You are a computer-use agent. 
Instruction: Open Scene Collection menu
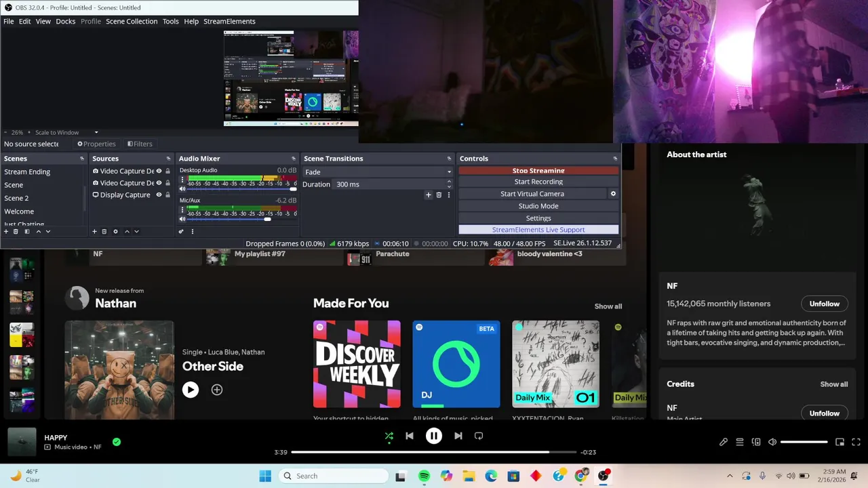tap(132, 21)
